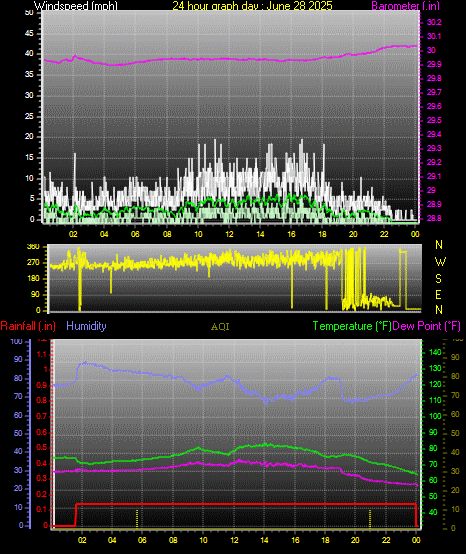Click the '45' windspeed axis value
Viewport: 466px width, 554px height.
[x=29, y=33]
